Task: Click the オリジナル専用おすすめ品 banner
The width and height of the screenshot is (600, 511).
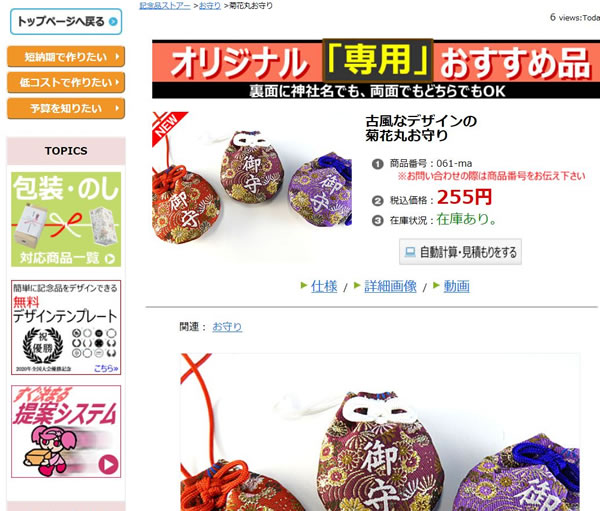Action: (376, 69)
